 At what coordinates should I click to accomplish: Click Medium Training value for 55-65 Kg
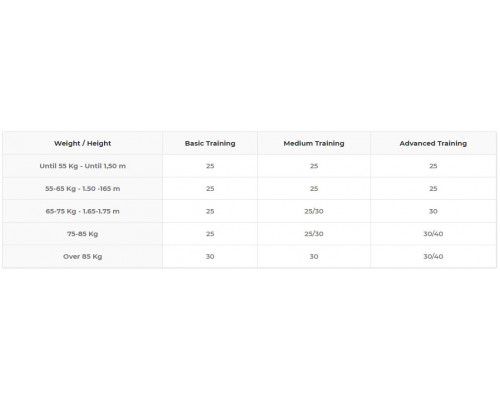pos(314,189)
